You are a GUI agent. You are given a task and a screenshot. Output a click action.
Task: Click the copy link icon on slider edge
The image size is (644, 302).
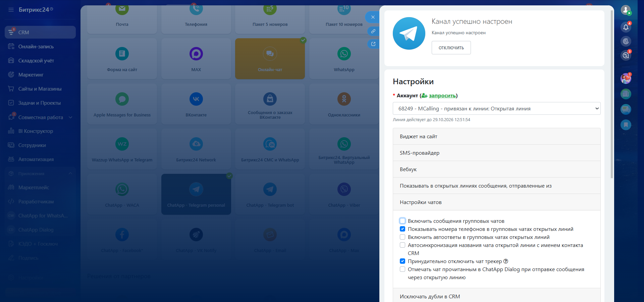tap(373, 31)
